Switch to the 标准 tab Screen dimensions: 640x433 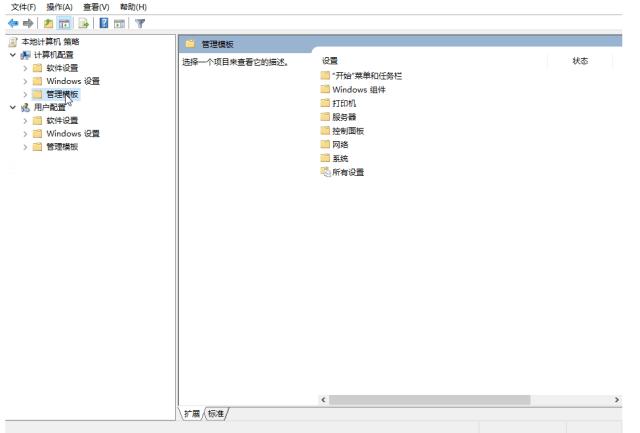point(216,413)
